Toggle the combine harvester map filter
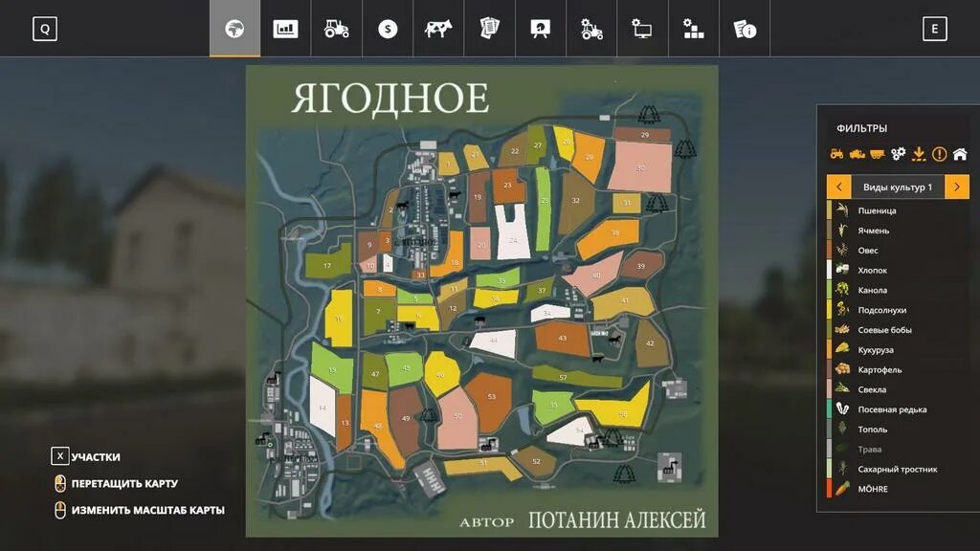The width and height of the screenshot is (980, 551). point(857,154)
